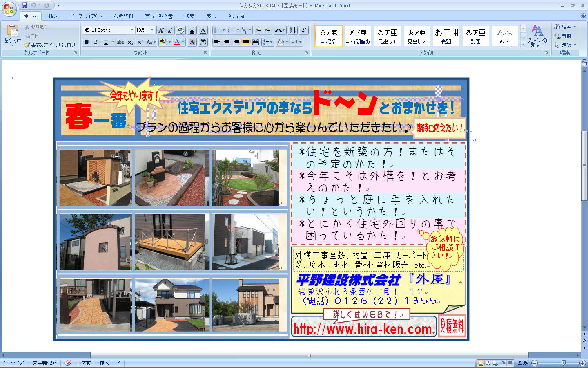Open the font name dropdown
The width and height of the screenshot is (588, 368).
coord(132,30)
